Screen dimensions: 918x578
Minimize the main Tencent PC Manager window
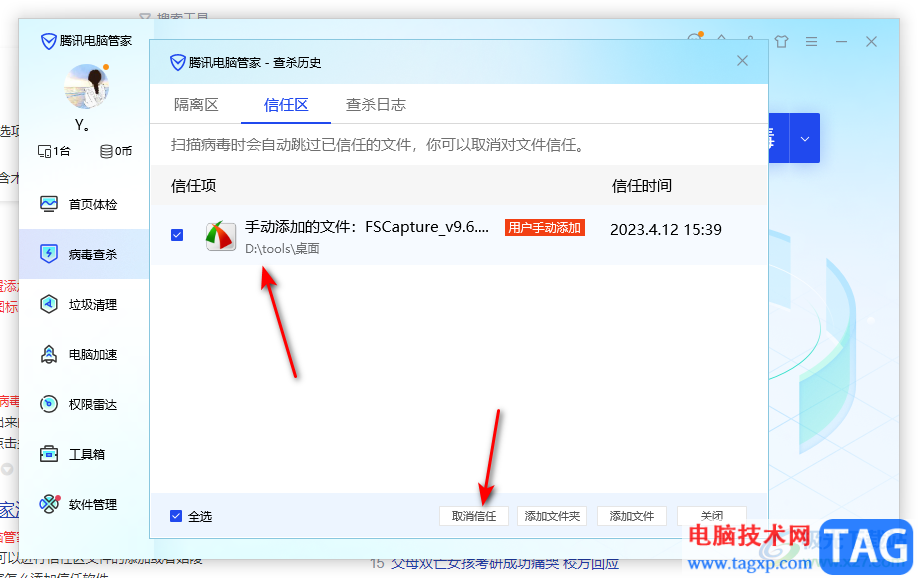[841, 42]
